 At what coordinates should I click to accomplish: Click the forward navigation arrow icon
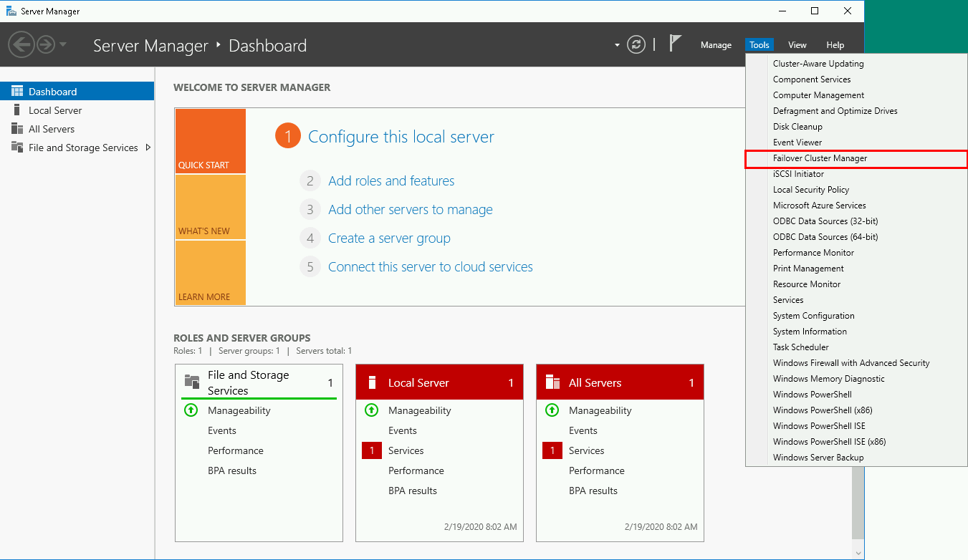(x=46, y=45)
